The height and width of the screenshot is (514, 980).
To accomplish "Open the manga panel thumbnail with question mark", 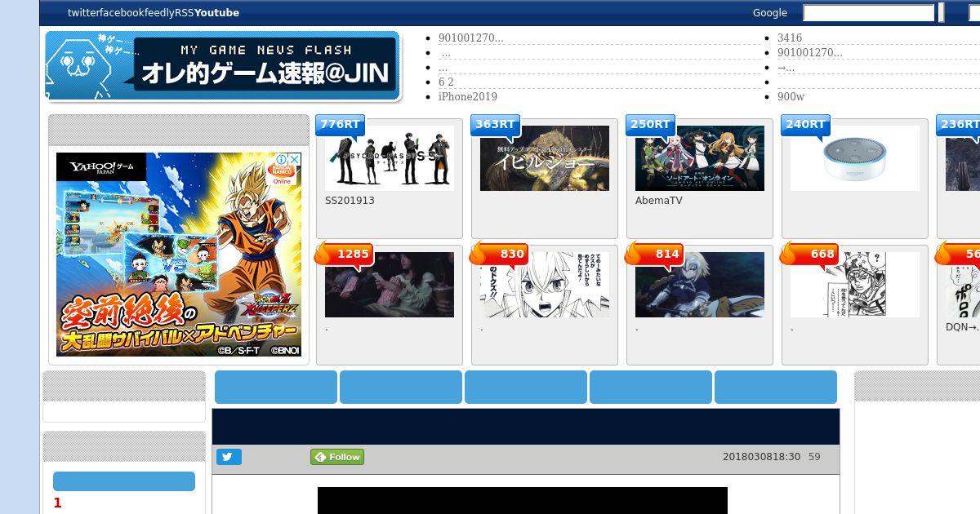I will pos(855,285).
